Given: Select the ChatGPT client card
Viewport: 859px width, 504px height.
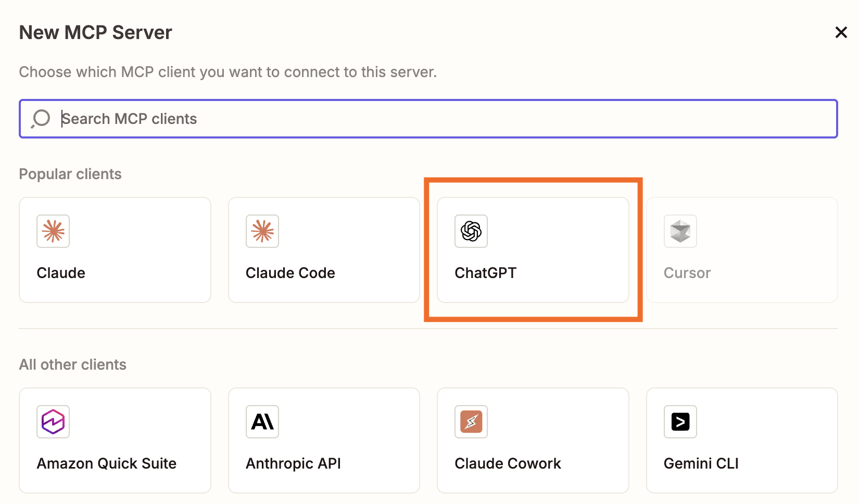Looking at the screenshot, I should click(533, 250).
